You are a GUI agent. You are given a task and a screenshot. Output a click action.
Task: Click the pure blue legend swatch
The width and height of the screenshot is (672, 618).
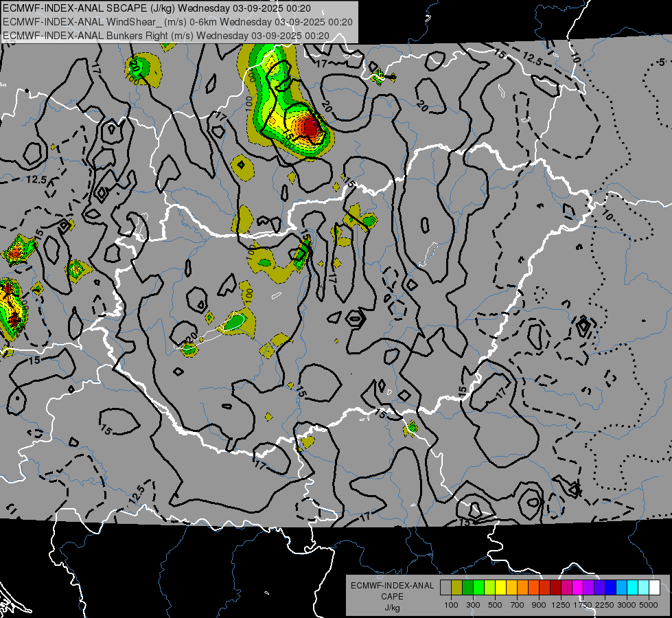click(610, 588)
